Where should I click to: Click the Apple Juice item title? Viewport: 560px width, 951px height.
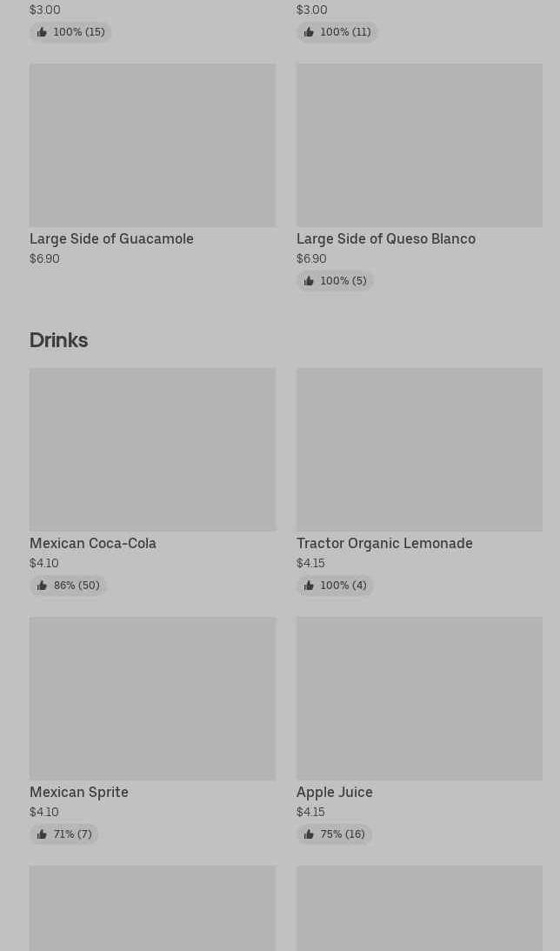click(x=335, y=792)
